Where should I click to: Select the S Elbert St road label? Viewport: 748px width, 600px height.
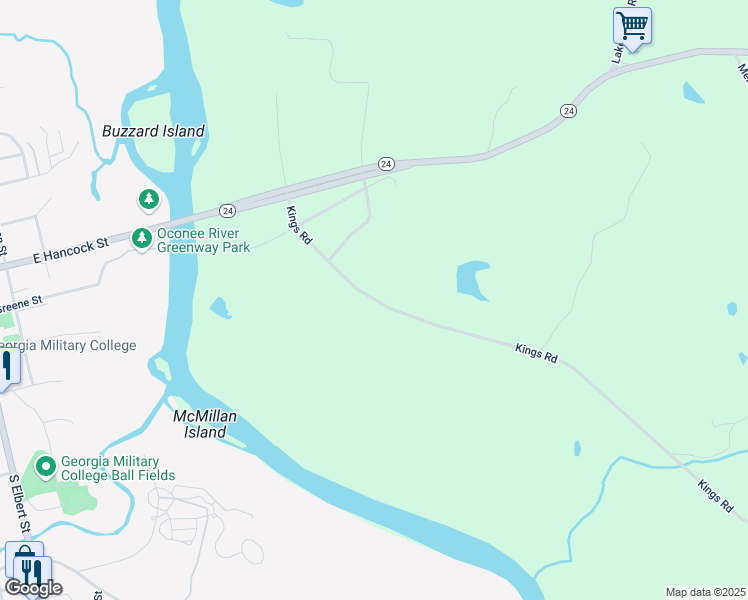click(x=20, y=503)
